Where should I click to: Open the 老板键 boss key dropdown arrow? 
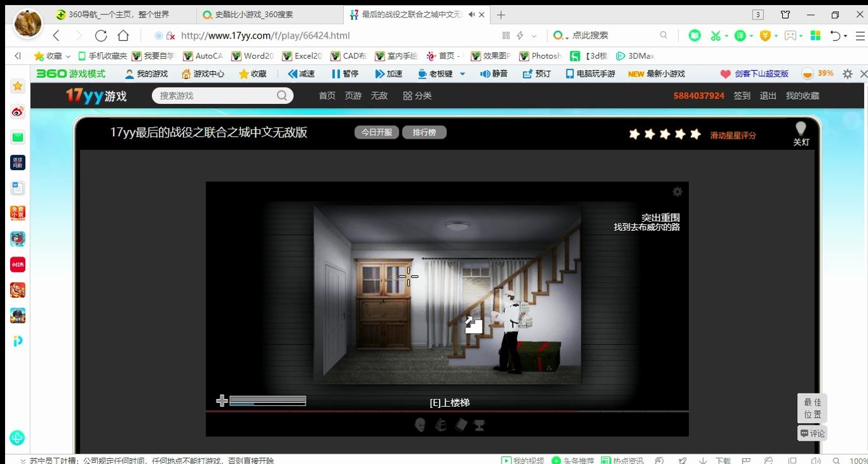coord(462,74)
